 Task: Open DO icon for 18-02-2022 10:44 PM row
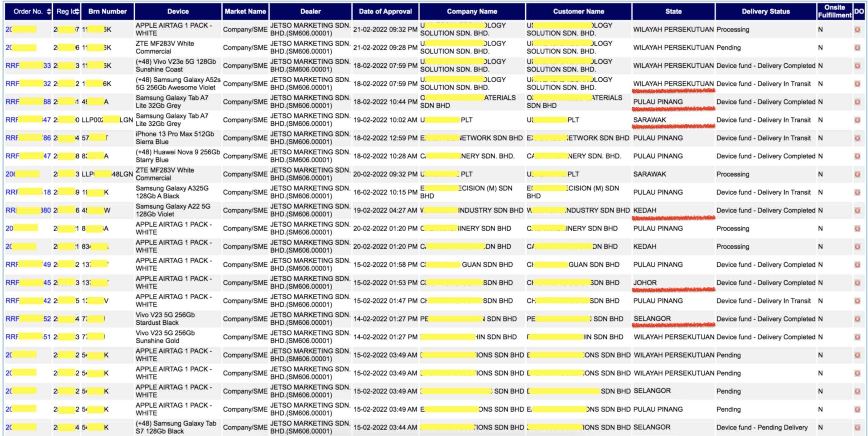click(857, 102)
